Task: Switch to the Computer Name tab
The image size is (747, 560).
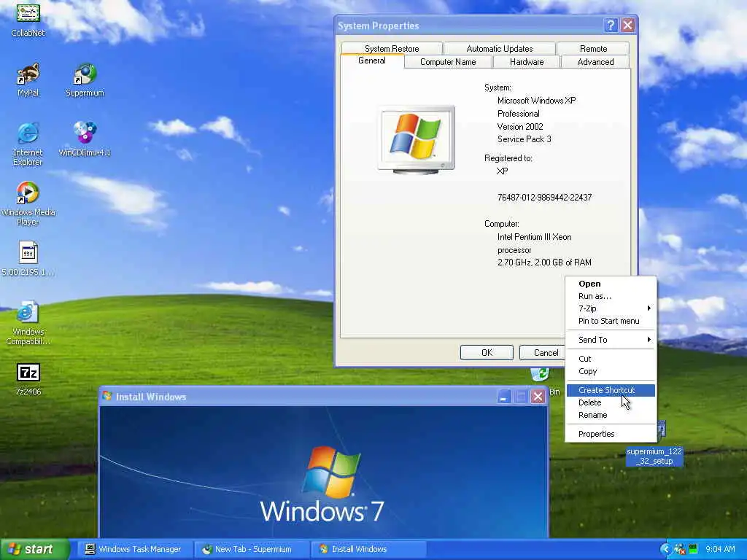Action: pos(448,62)
